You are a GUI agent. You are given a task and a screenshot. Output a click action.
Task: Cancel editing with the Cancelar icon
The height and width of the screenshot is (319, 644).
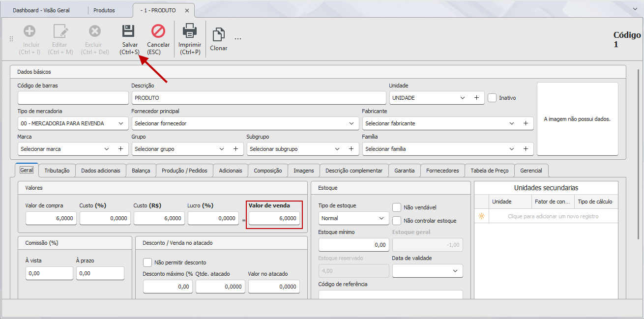point(158,31)
